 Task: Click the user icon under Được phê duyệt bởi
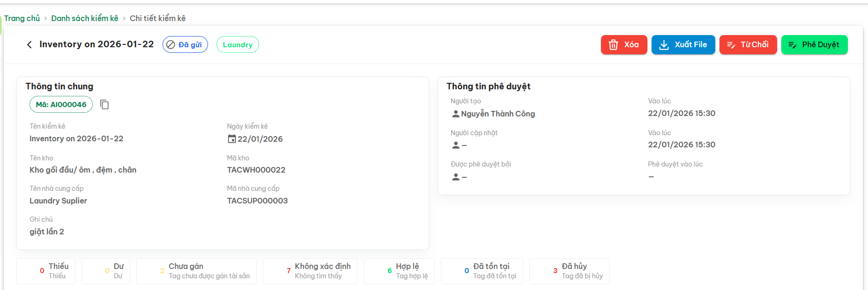pyautogui.click(x=455, y=177)
